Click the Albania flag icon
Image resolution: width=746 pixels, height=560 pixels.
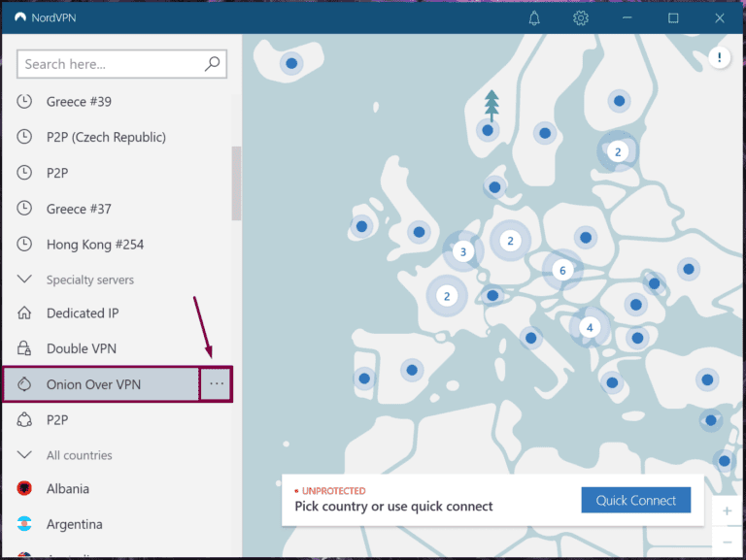[x=24, y=489]
